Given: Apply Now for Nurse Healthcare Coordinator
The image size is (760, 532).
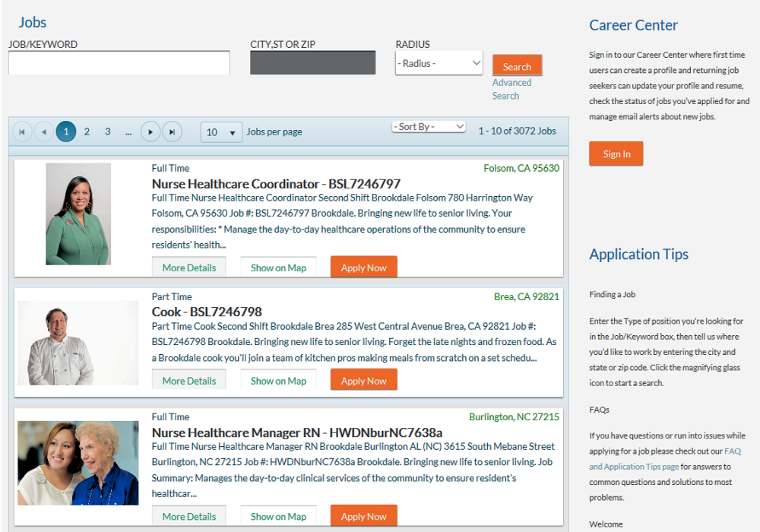Looking at the screenshot, I should (363, 267).
